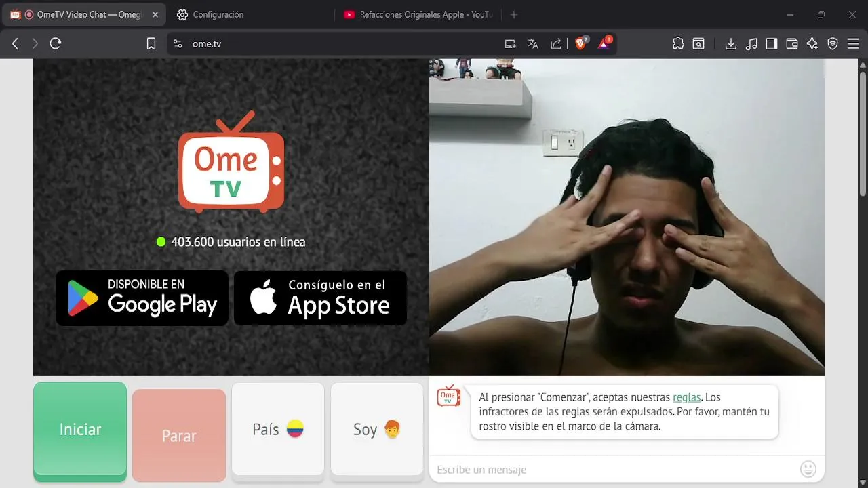Screen dimensions: 868x488
Task: Open Brave Shields lion icon
Action: [581, 43]
